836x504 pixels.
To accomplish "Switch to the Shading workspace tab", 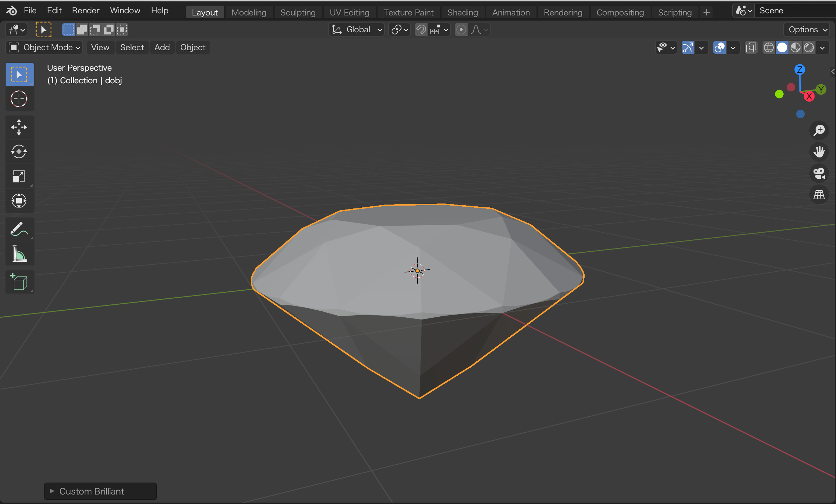I will pyautogui.click(x=462, y=13).
